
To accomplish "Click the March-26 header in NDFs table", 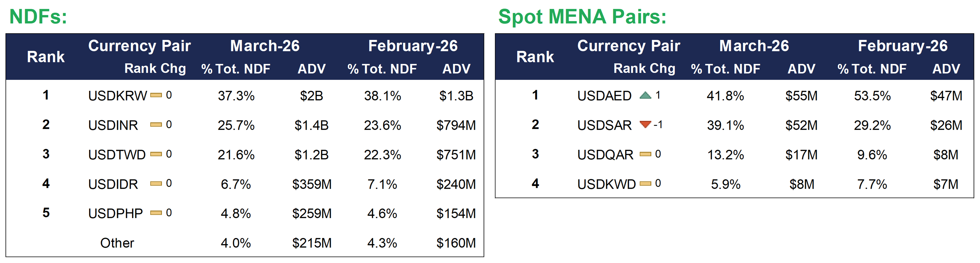I will pyautogui.click(x=265, y=46).
